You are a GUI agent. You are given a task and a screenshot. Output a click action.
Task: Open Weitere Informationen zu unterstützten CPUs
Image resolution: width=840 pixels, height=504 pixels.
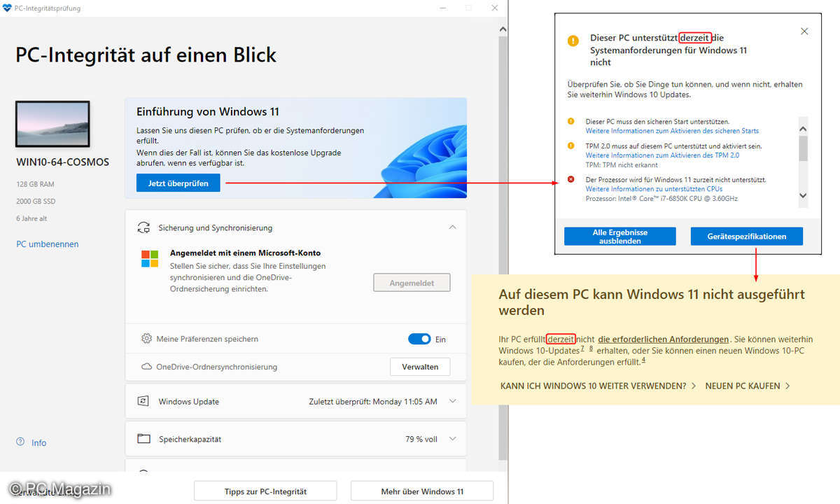click(654, 189)
